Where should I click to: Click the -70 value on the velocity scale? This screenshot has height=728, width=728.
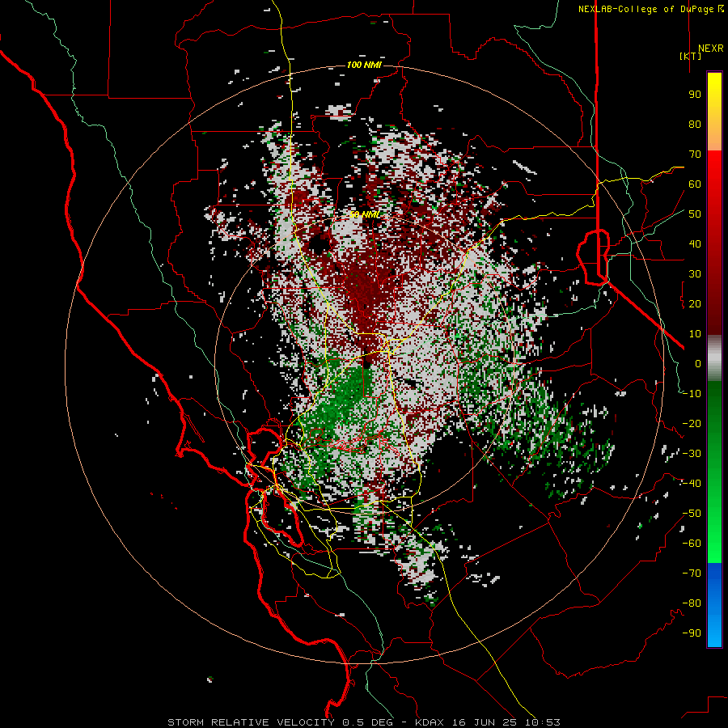[x=692, y=574]
